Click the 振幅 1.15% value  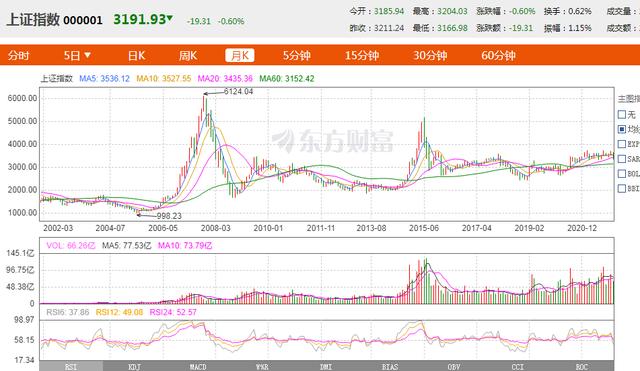coord(579,28)
